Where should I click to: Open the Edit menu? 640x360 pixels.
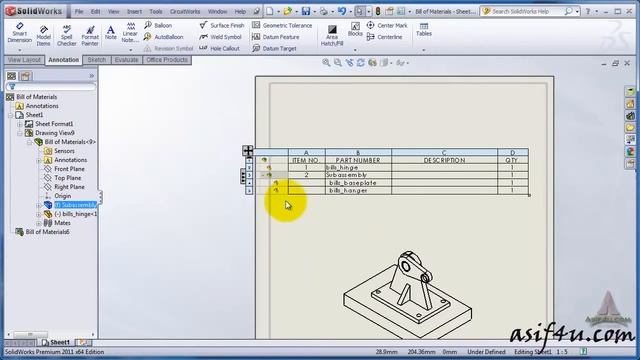(96, 11)
